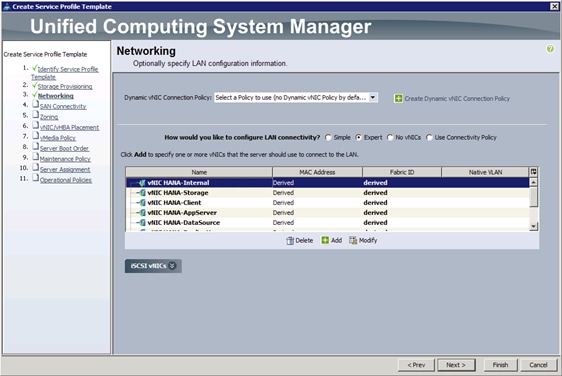Select the Simple LAN connectivity radio button
Screen dimensions: 562x376
(x=328, y=138)
